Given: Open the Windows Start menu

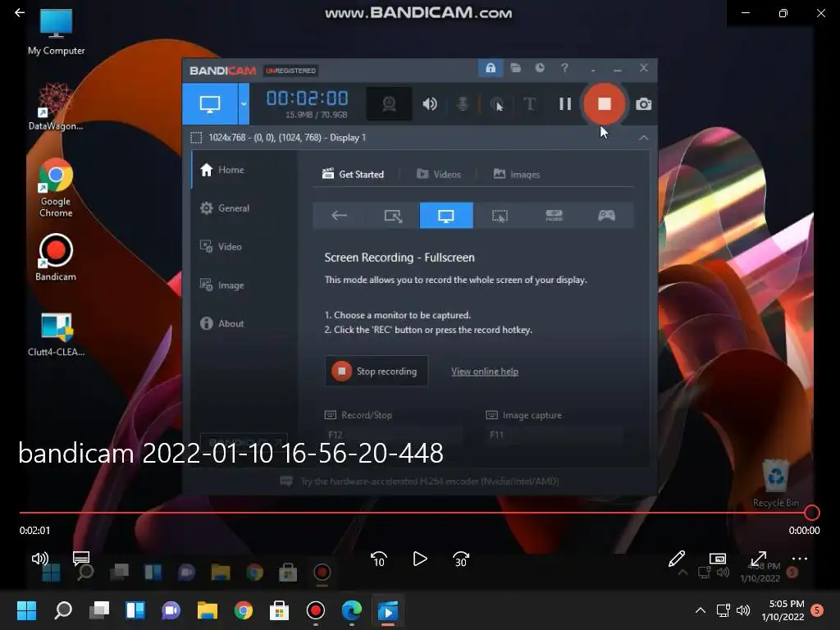Looking at the screenshot, I should point(26,610).
